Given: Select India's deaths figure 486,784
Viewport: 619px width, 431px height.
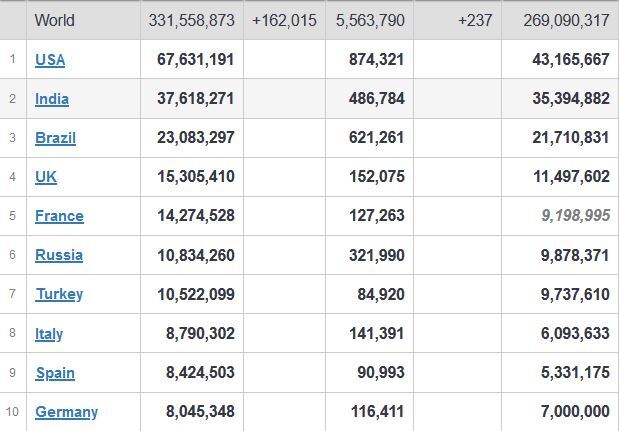Looking at the screenshot, I should click(x=377, y=99).
